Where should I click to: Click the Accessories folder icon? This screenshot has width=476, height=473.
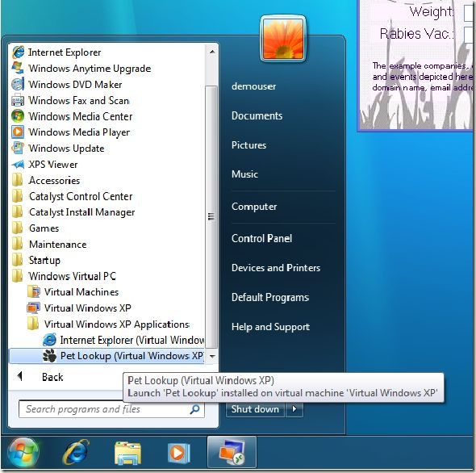click(17, 180)
